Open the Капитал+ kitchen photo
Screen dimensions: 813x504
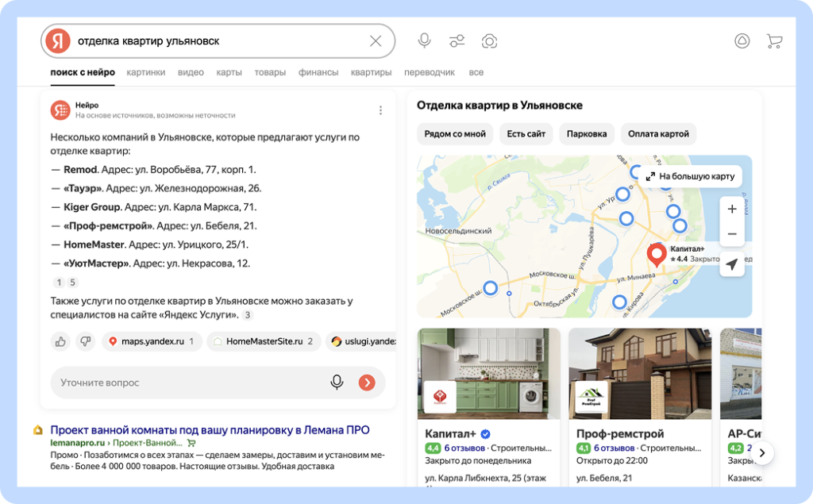tap(489, 373)
